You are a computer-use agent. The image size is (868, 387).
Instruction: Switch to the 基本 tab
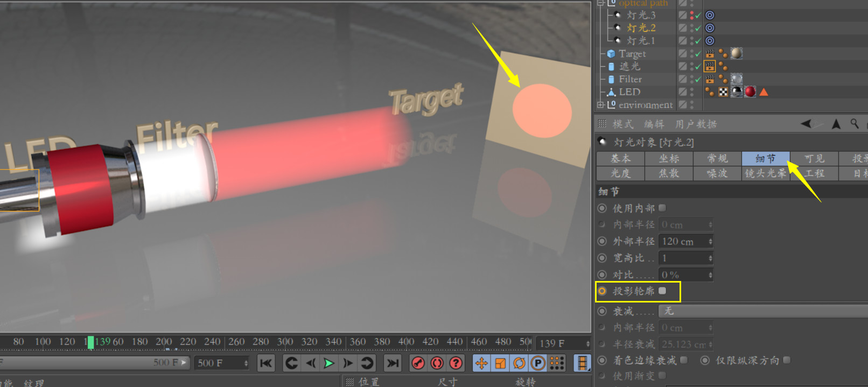pos(620,158)
